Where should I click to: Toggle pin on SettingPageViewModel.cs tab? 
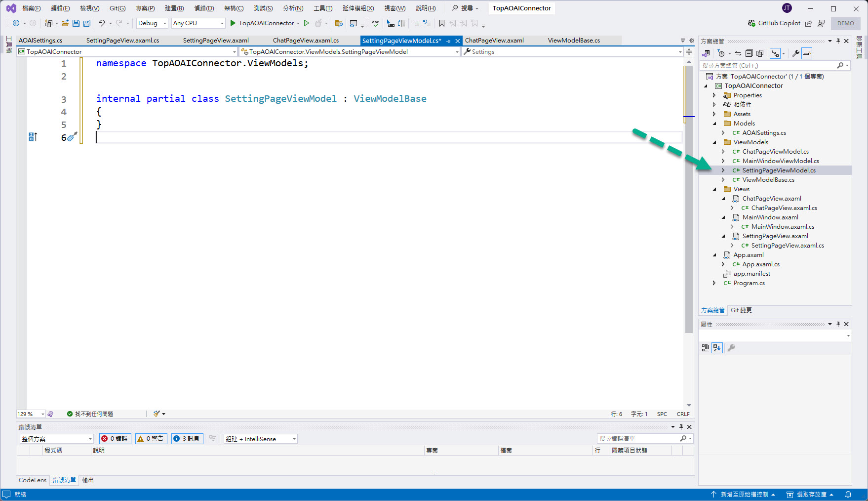pyautogui.click(x=448, y=41)
